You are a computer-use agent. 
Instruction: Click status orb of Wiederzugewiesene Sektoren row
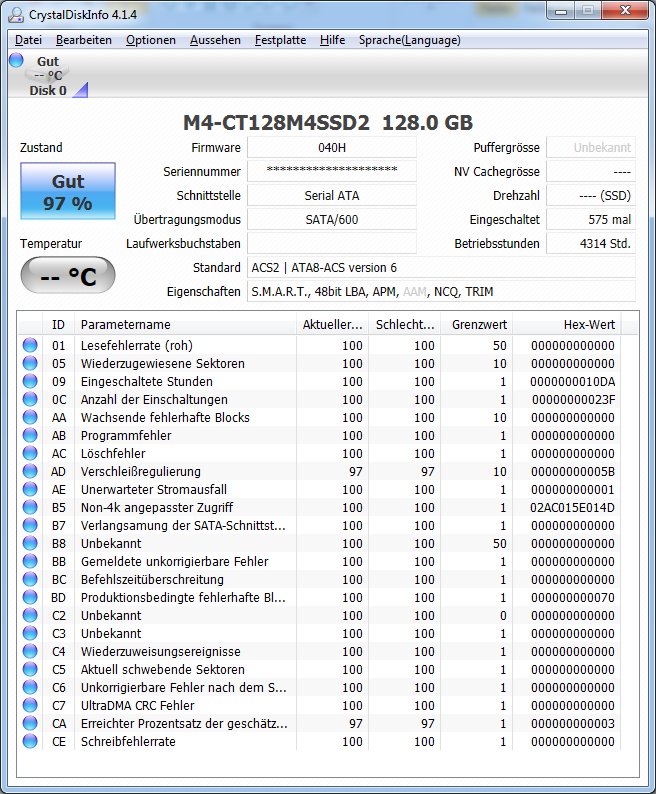click(x=30, y=363)
